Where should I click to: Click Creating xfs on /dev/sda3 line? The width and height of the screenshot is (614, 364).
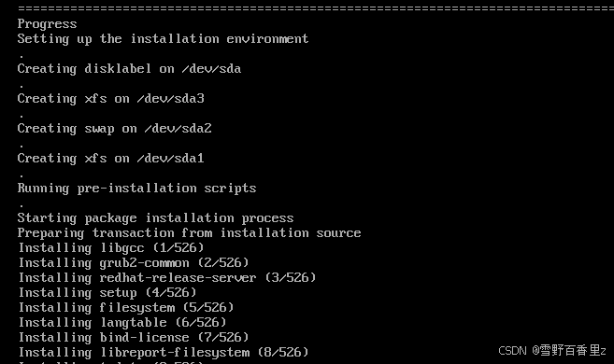pos(111,99)
